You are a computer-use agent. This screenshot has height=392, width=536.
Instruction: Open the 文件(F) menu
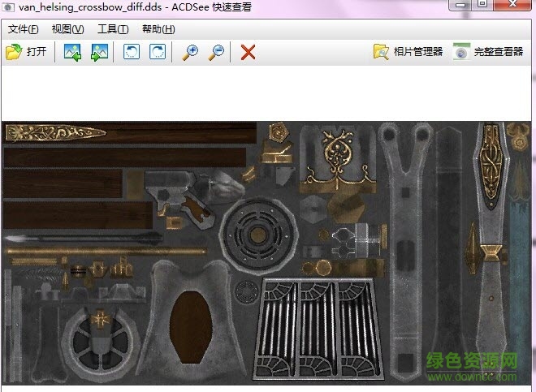pos(23,29)
